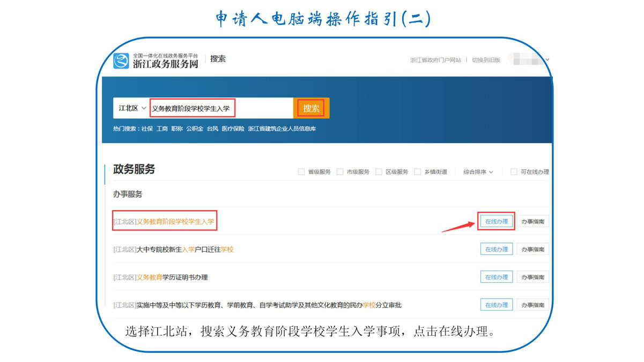Click 在线办理 for 大中专院校新生入学户口迁往学校
Viewport: 644px width, 362px height.
(496, 249)
